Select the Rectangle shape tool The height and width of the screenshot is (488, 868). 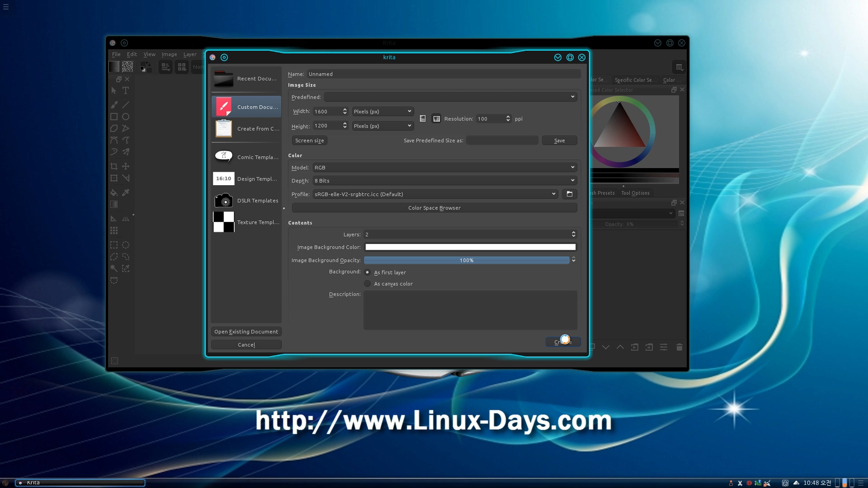pyautogui.click(x=114, y=117)
